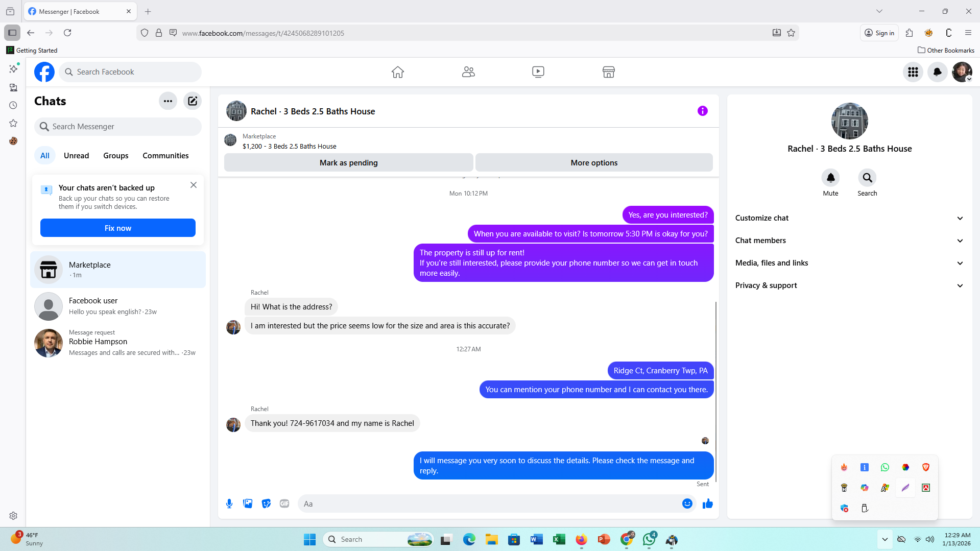Open Windows Start button

(309, 539)
